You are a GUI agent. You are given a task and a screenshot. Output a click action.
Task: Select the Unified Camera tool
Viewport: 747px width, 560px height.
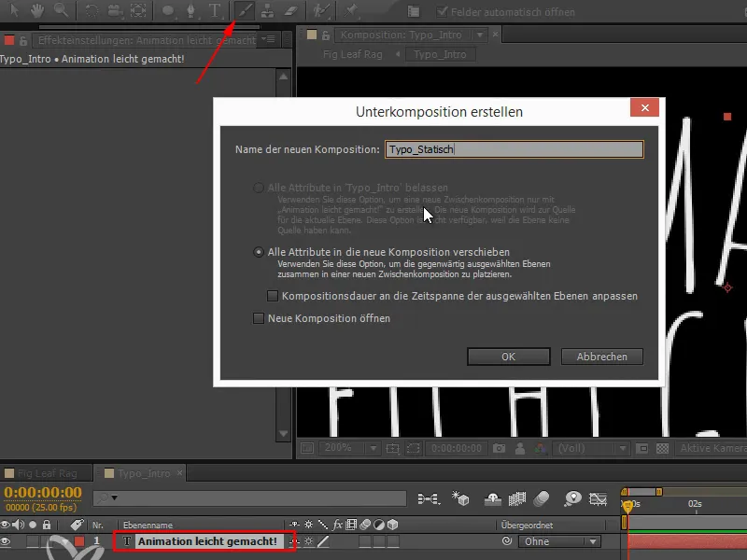click(115, 10)
